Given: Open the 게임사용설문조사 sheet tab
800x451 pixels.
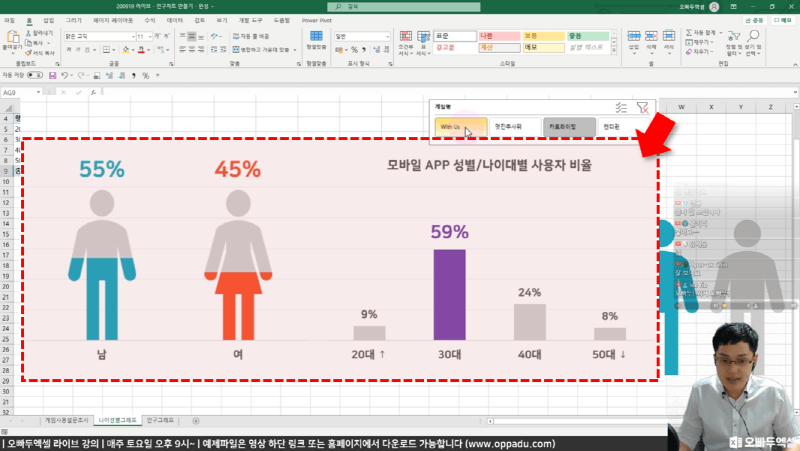Looking at the screenshot, I should tap(66, 420).
